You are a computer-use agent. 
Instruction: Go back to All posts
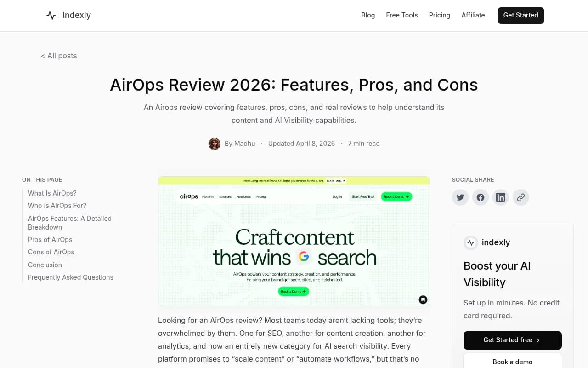pyautogui.click(x=59, y=56)
